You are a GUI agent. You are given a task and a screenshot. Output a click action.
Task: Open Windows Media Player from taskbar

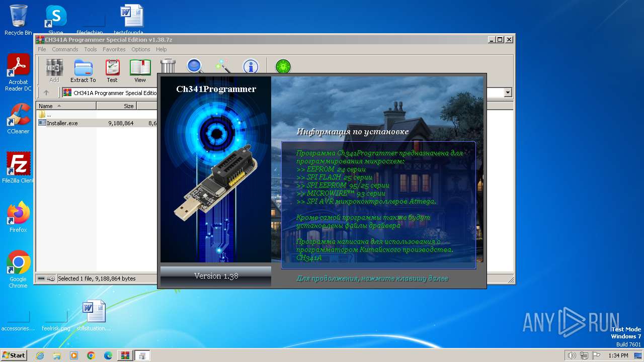[74, 355]
